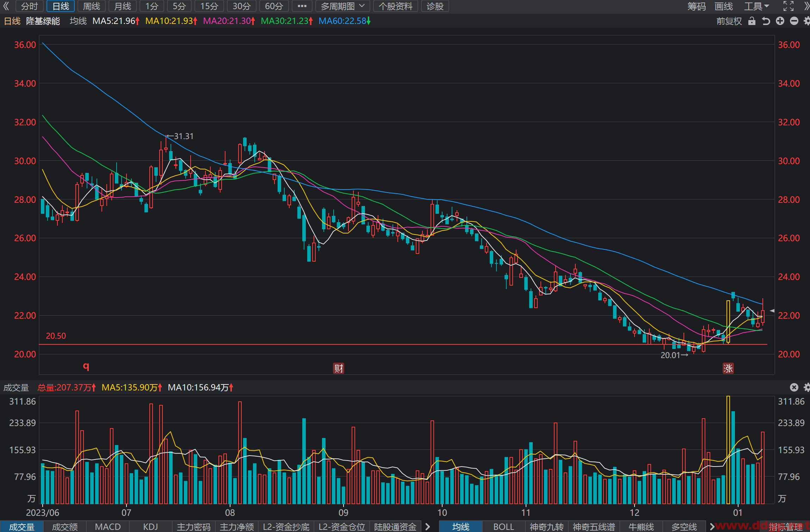The width and height of the screenshot is (810, 532).
Task: Click the 财 marker on the chart
Action: 339,368
